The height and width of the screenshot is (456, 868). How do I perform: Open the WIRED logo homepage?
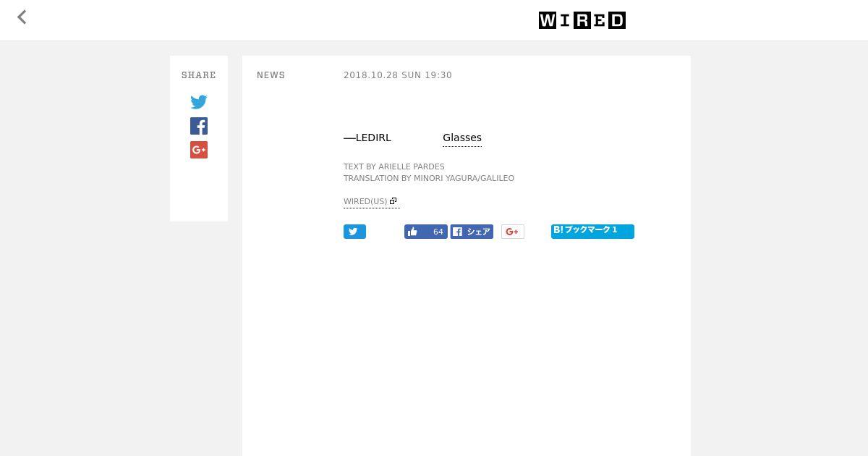(582, 20)
